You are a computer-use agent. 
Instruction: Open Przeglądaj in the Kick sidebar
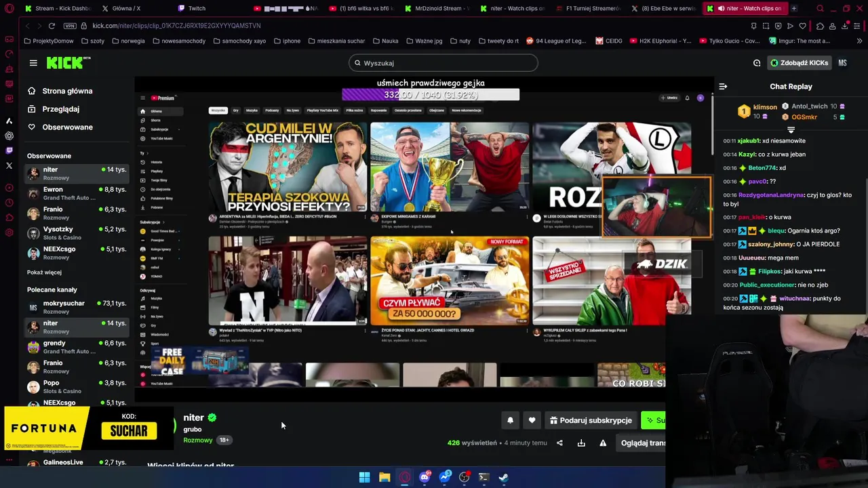(60, 109)
